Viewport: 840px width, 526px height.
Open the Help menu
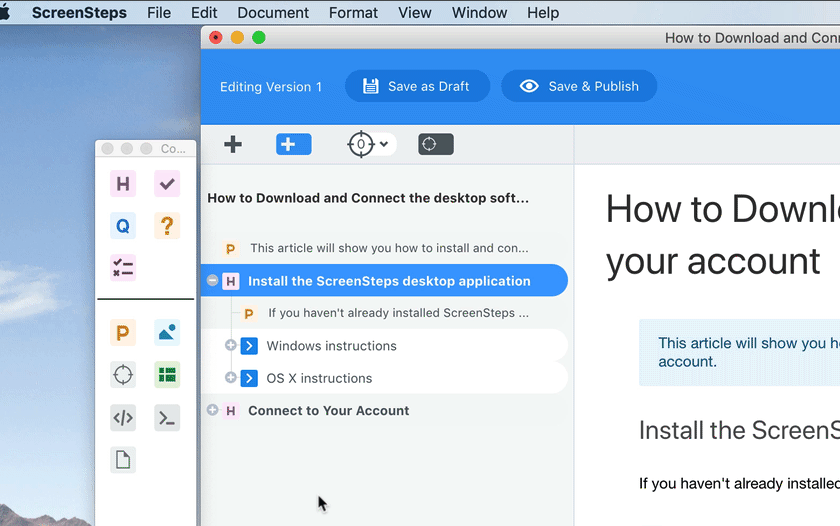[543, 12]
